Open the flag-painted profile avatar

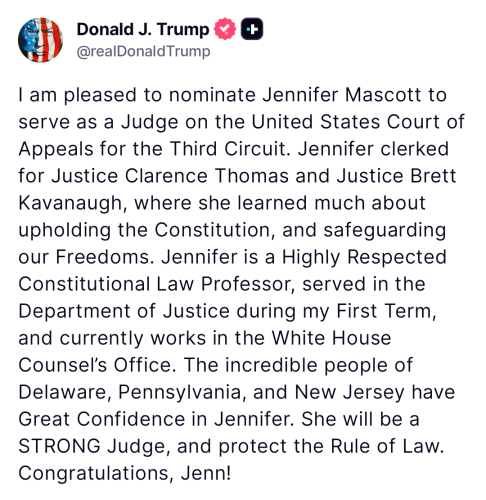coord(41,40)
